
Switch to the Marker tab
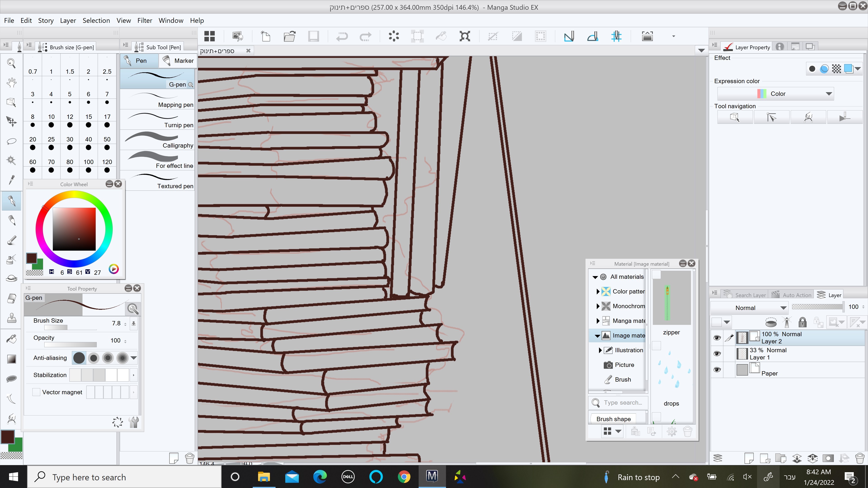(178, 61)
